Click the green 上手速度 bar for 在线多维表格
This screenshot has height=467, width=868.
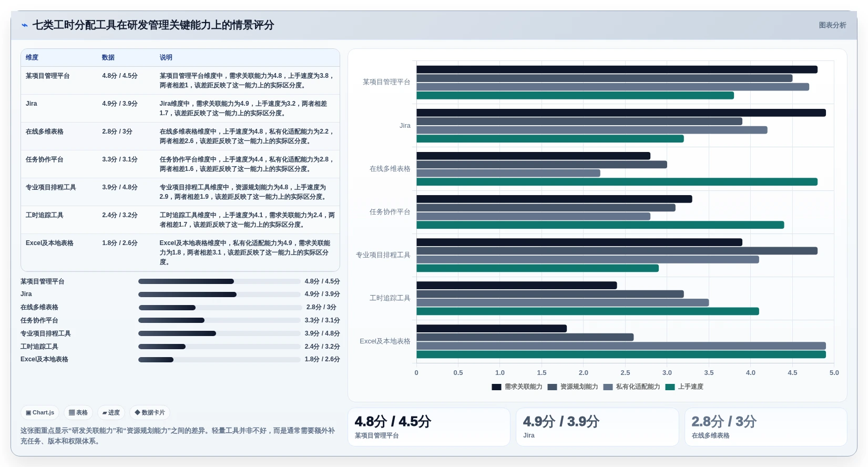617,182
